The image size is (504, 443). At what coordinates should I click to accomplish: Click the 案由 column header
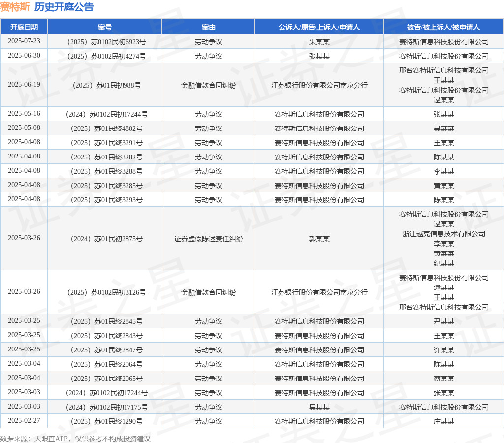[208, 27]
